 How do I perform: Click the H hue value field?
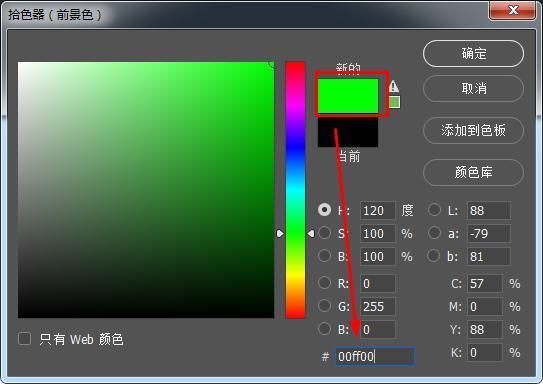[377, 210]
